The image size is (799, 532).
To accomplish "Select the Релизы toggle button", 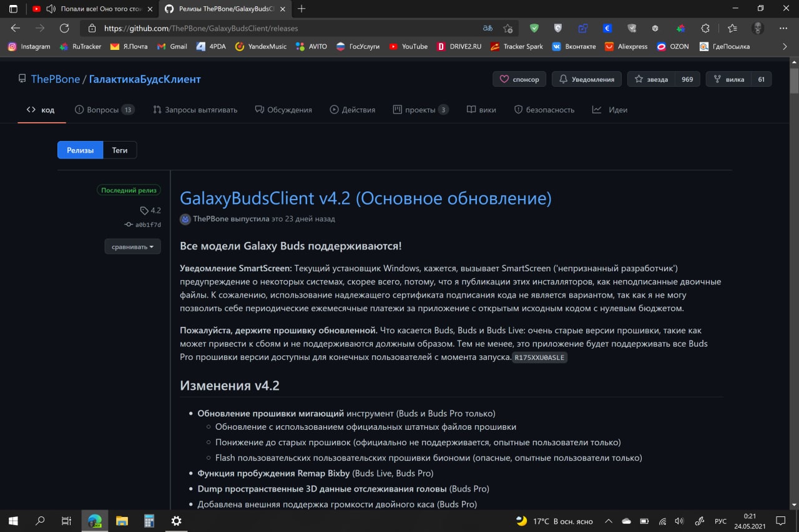I will coord(81,150).
